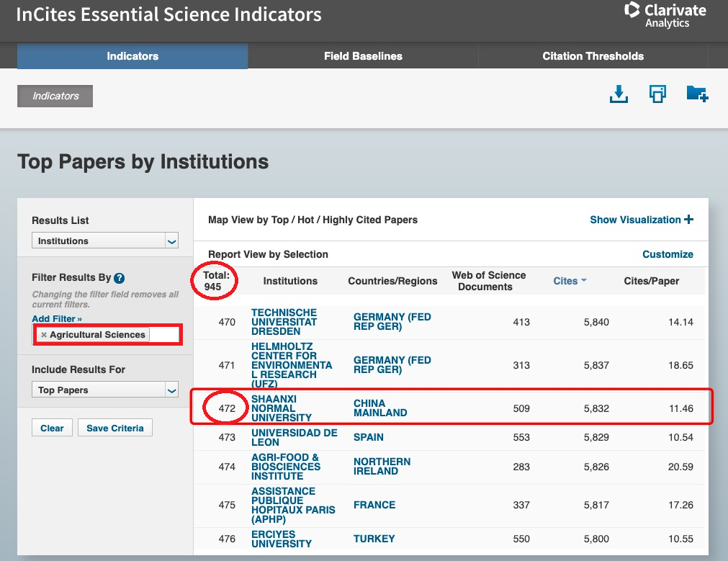Screen dimensions: 728x561
Task: Click the Map View by Top/Hot/Highly Cited heading
Action: coord(313,220)
